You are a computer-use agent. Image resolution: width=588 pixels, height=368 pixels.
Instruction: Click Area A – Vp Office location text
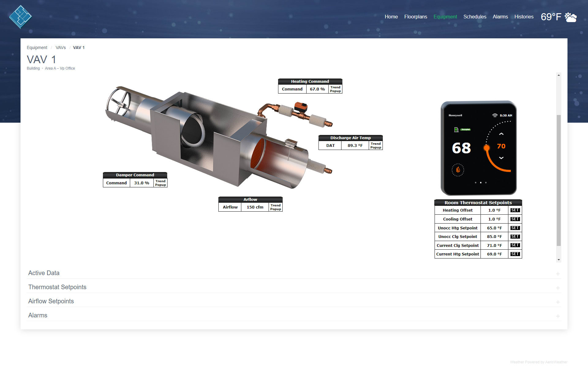60,68
